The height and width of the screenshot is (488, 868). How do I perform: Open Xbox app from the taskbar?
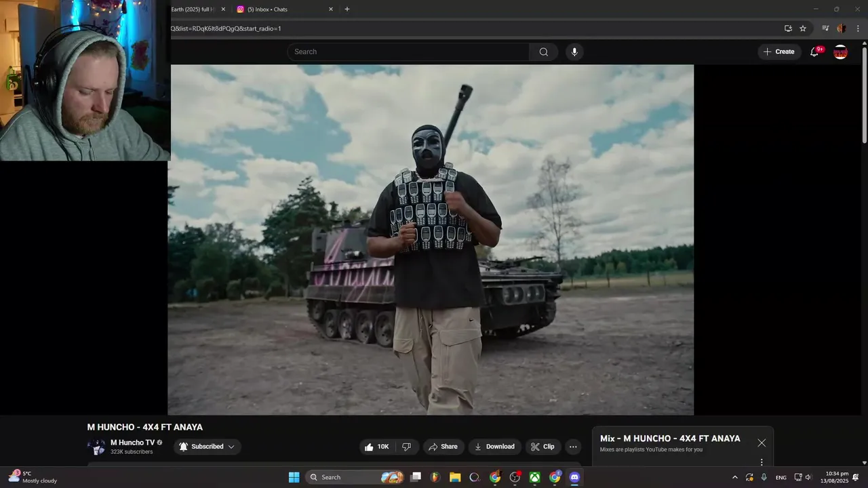pyautogui.click(x=535, y=477)
